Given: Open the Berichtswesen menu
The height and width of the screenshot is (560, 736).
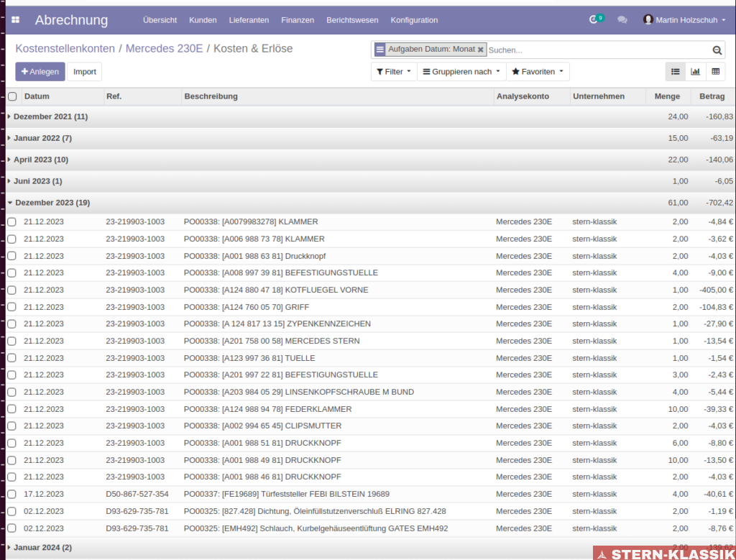Looking at the screenshot, I should [x=352, y=20].
